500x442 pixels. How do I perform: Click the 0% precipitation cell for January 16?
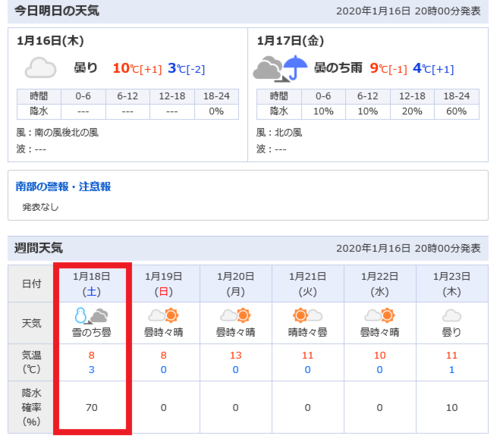tap(216, 111)
